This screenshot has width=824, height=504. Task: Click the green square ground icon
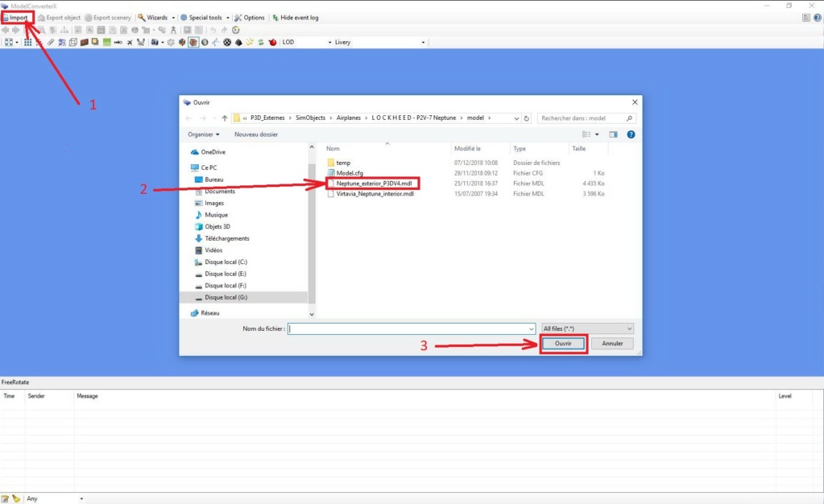pyautogui.click(x=106, y=42)
